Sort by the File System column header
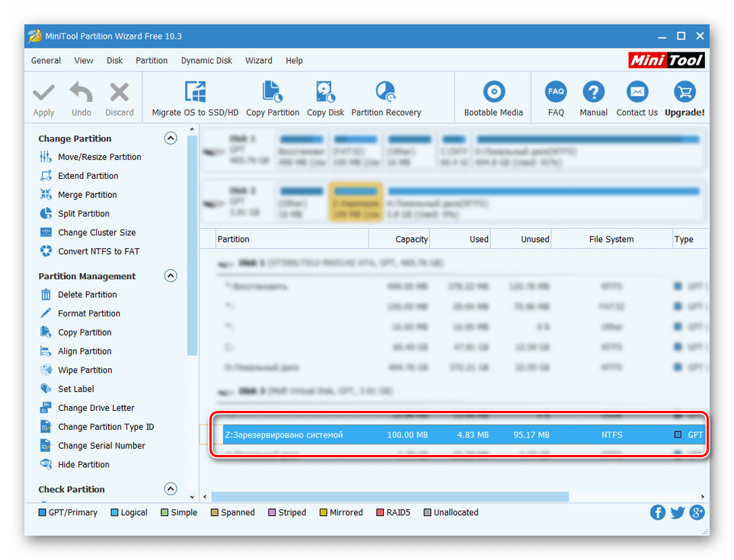Image resolution: width=734 pixels, height=560 pixels. point(611,239)
